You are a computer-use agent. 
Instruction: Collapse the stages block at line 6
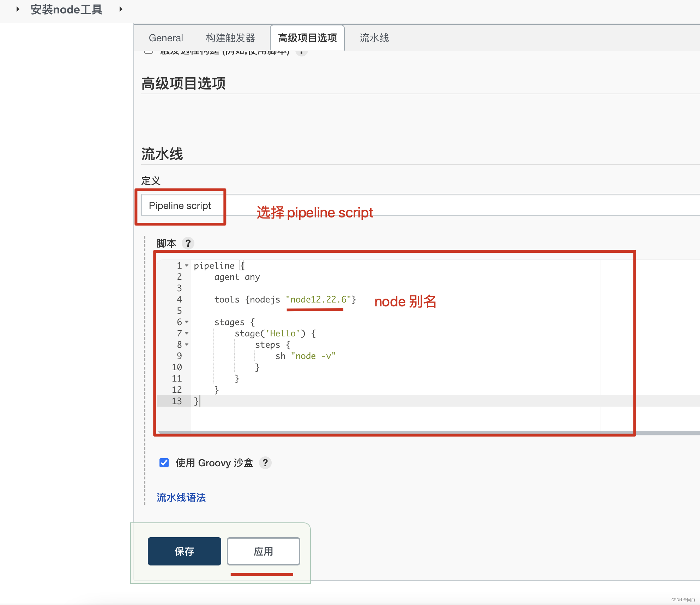[x=186, y=322]
